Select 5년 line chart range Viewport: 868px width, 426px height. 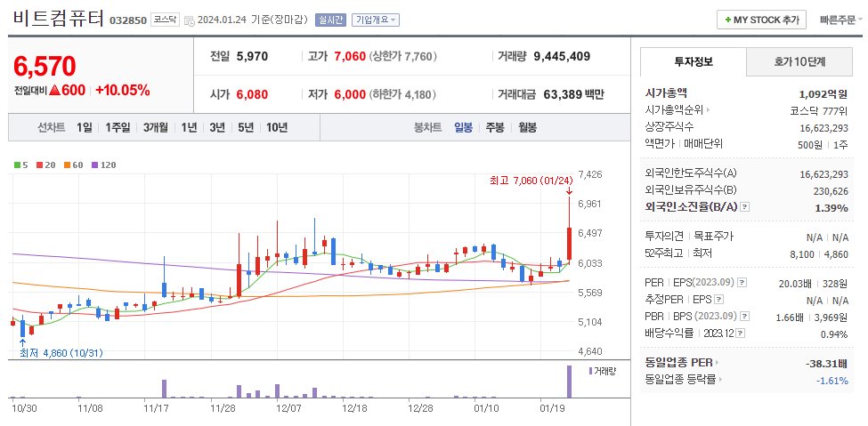246,128
